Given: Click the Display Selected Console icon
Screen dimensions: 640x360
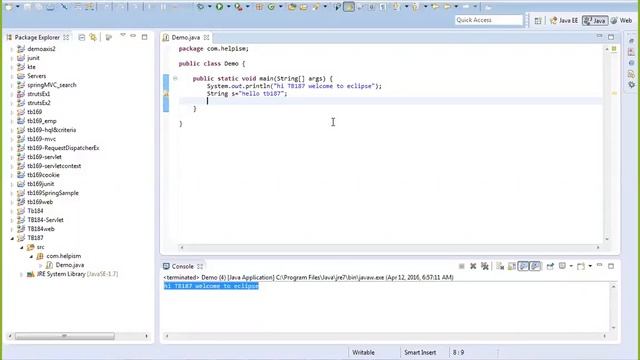Looking at the screenshot, I should coord(562,266).
